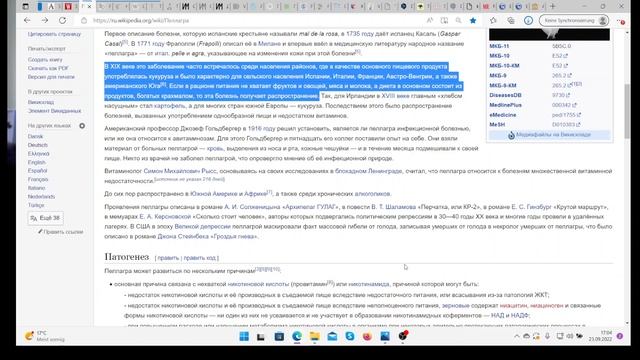Image resolution: width=640 pixels, height=360 pixels.
Task: Expand the Ещё 38 languages button
Action: (x=45, y=218)
